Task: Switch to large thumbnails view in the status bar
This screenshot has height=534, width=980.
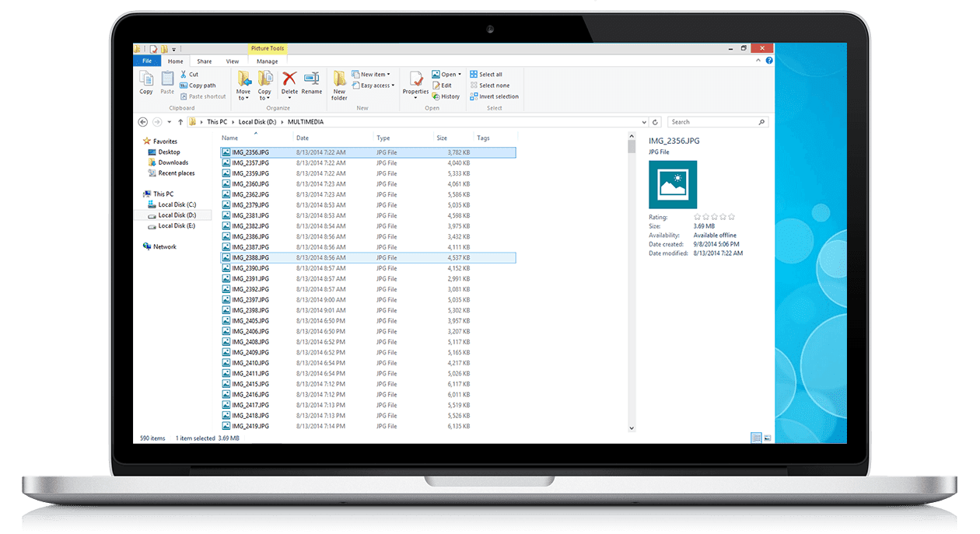Action: click(x=767, y=438)
